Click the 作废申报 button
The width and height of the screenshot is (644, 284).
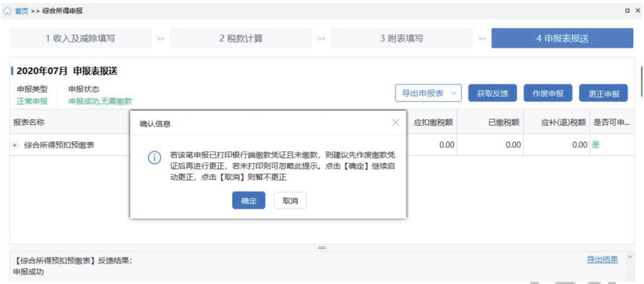coord(548,93)
